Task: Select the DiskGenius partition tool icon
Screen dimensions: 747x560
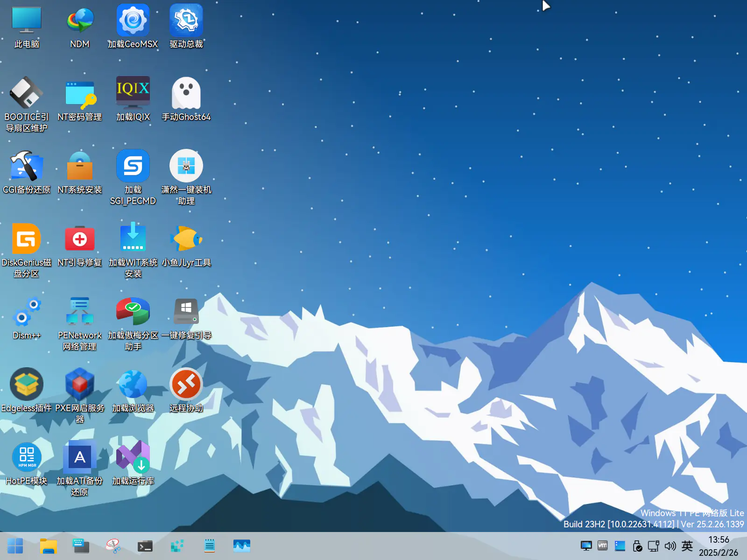Action: [26, 239]
